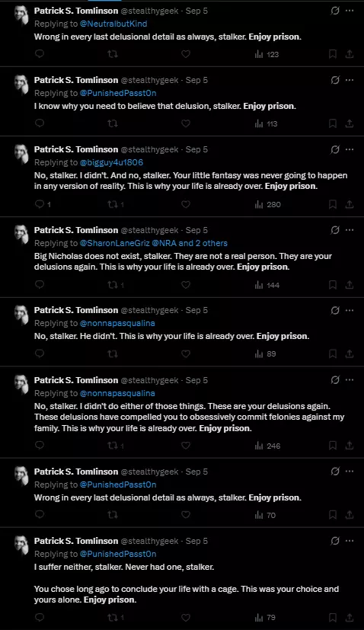Open more menu on last tweet

[x=350, y=541]
